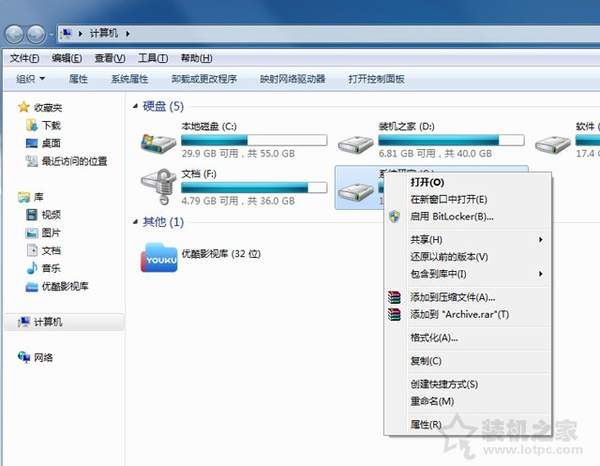Viewport: 600px width, 466px height.
Task: Click the BitLocker shield icon in the context menu
Action: [395, 217]
